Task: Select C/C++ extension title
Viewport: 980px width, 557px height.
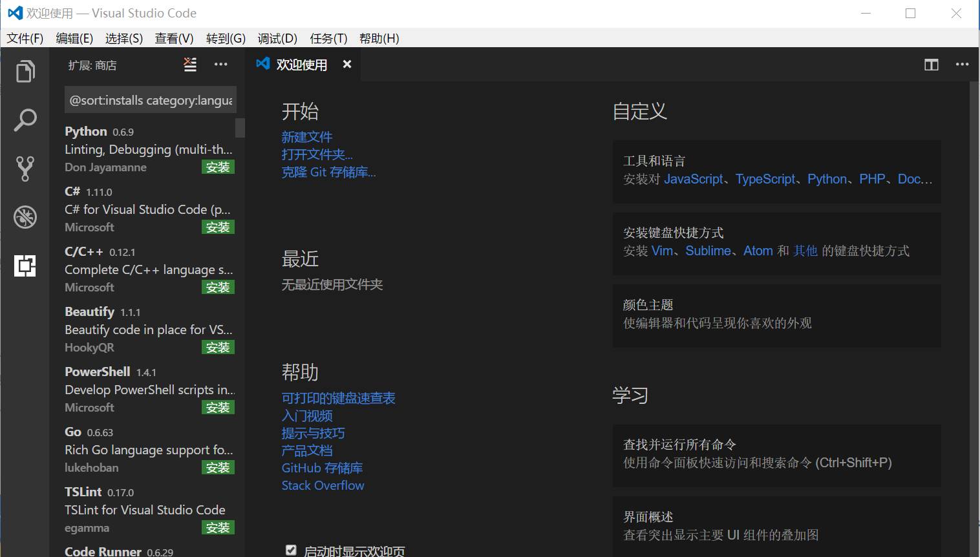Action: (84, 251)
